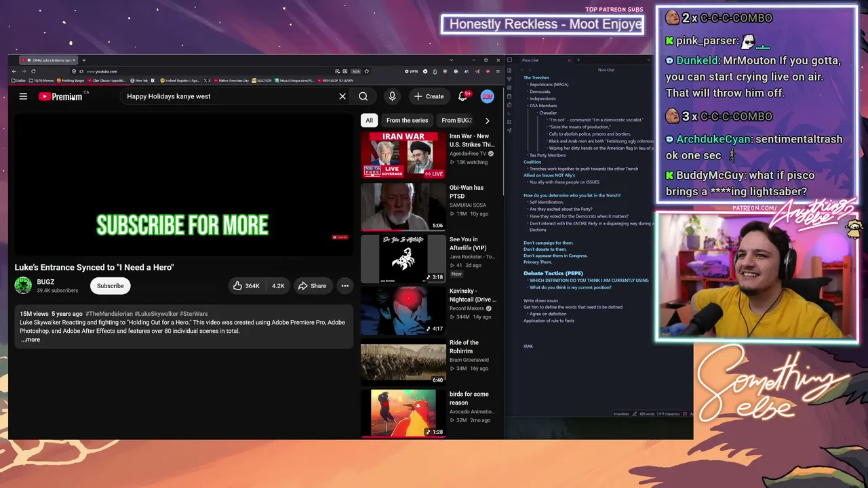Toggle the notes app left sidebar
The image size is (868, 488).
pos(510,60)
